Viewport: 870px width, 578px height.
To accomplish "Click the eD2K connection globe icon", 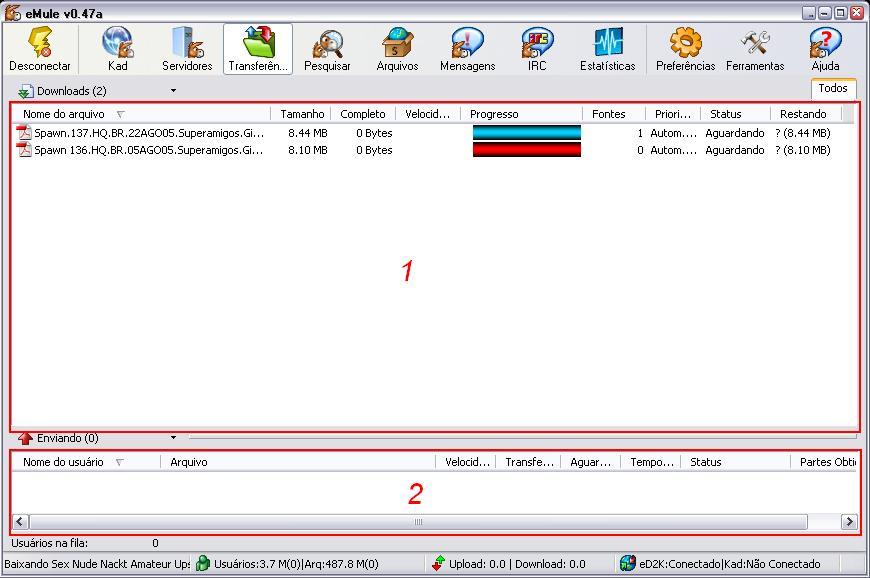I will [x=628, y=564].
